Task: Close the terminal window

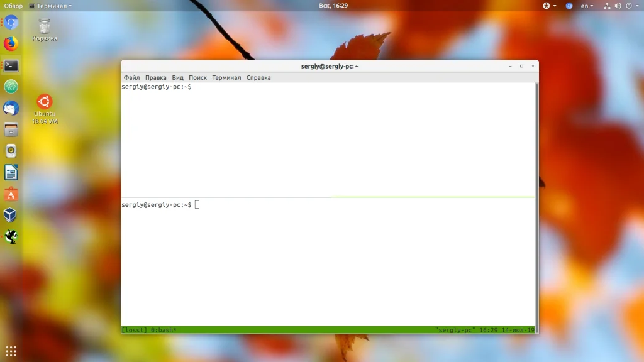Action: coord(533,66)
